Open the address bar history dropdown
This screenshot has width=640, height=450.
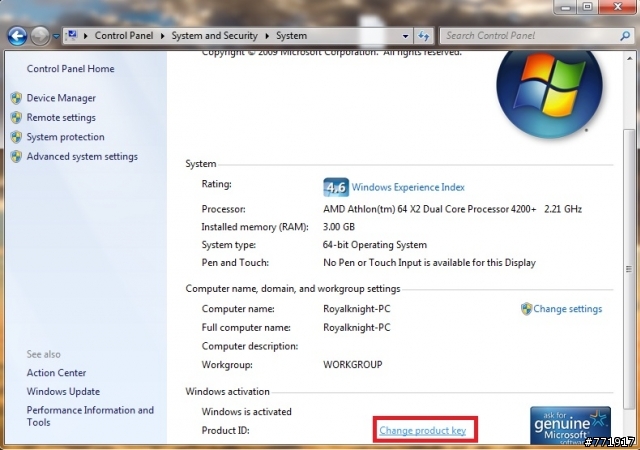(405, 36)
